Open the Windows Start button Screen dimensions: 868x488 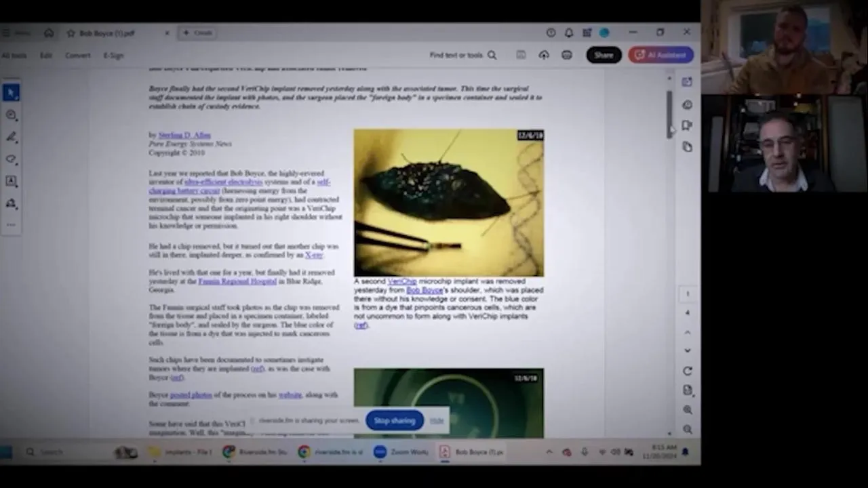[6, 452]
